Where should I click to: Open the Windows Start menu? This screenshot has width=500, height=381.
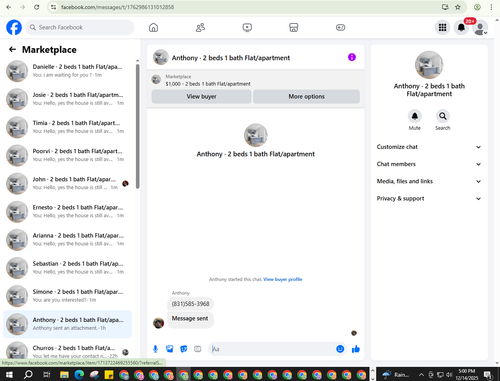[9, 375]
